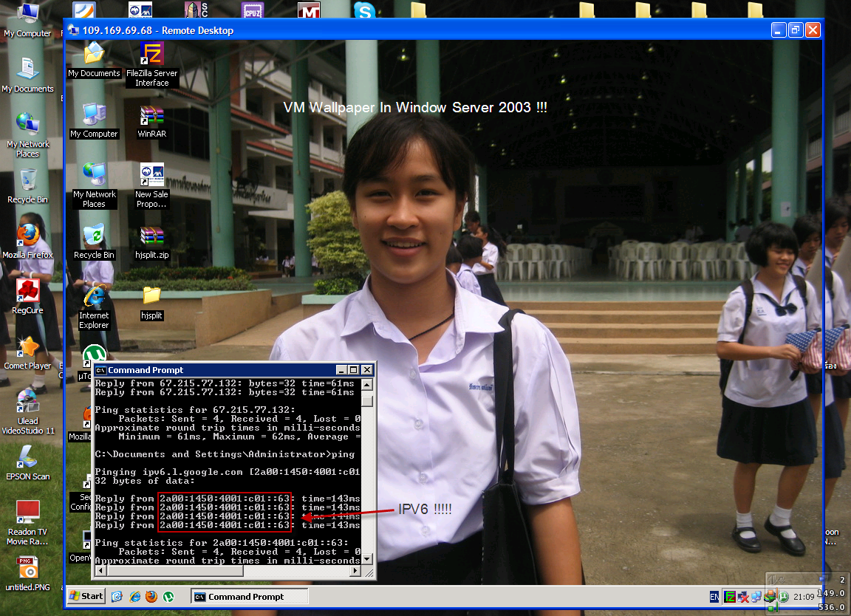
Task: Open local Recycle Bin
Action: pos(27,186)
